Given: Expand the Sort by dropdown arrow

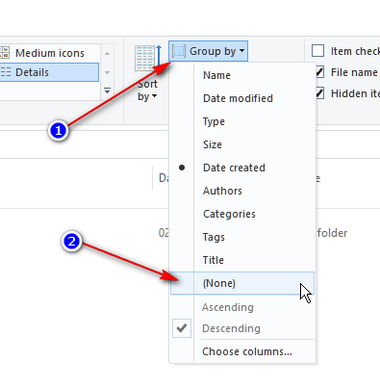Looking at the screenshot, I should pyautogui.click(x=154, y=96).
